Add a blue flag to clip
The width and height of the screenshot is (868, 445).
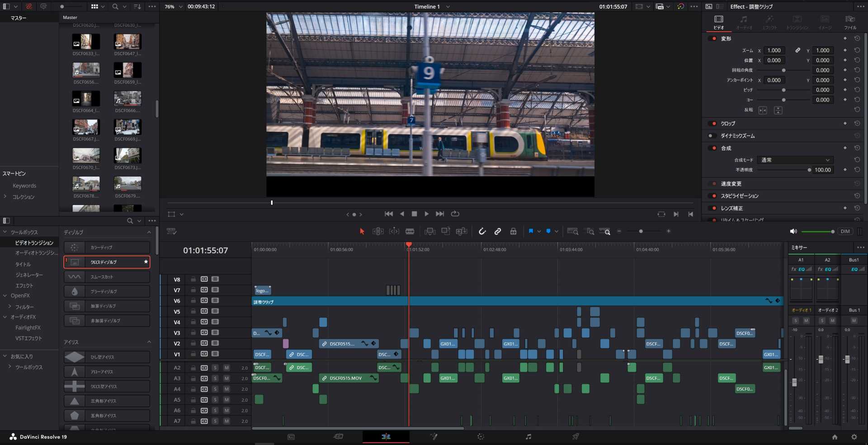tap(531, 231)
